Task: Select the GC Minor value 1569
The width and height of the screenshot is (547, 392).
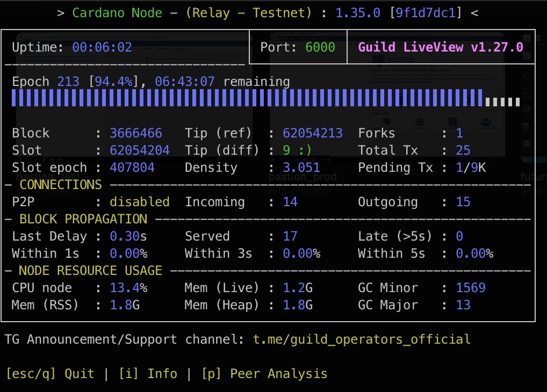Action: point(471,288)
